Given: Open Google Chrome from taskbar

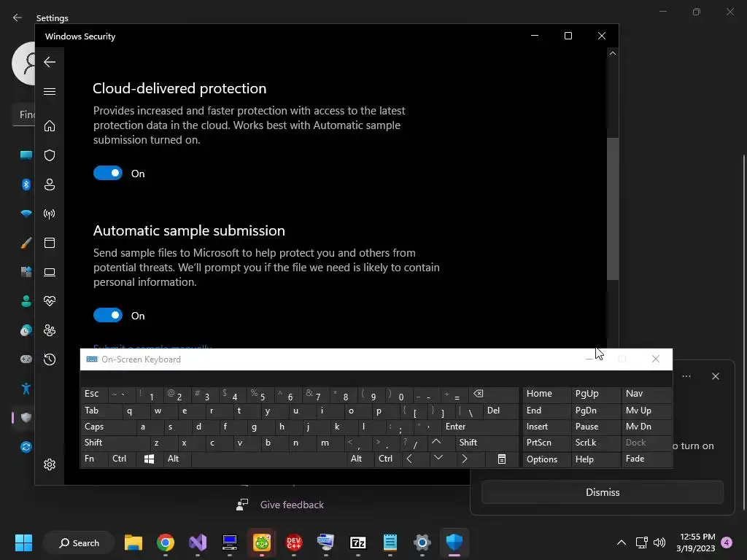Looking at the screenshot, I should tap(166, 542).
